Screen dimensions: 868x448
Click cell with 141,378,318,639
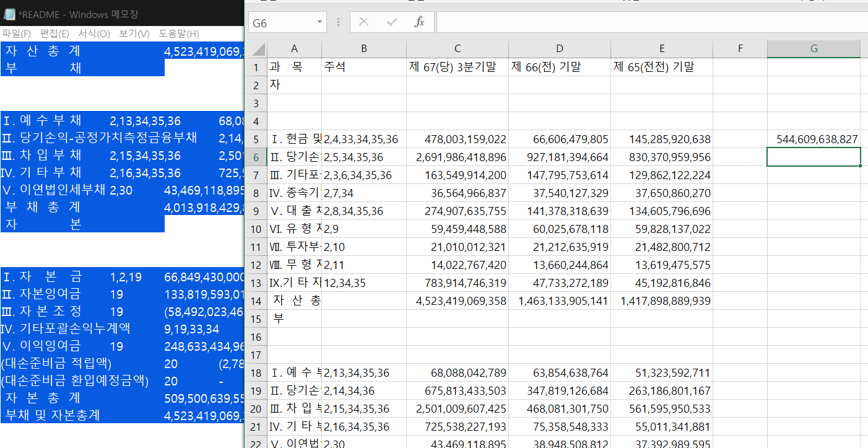[x=560, y=211]
